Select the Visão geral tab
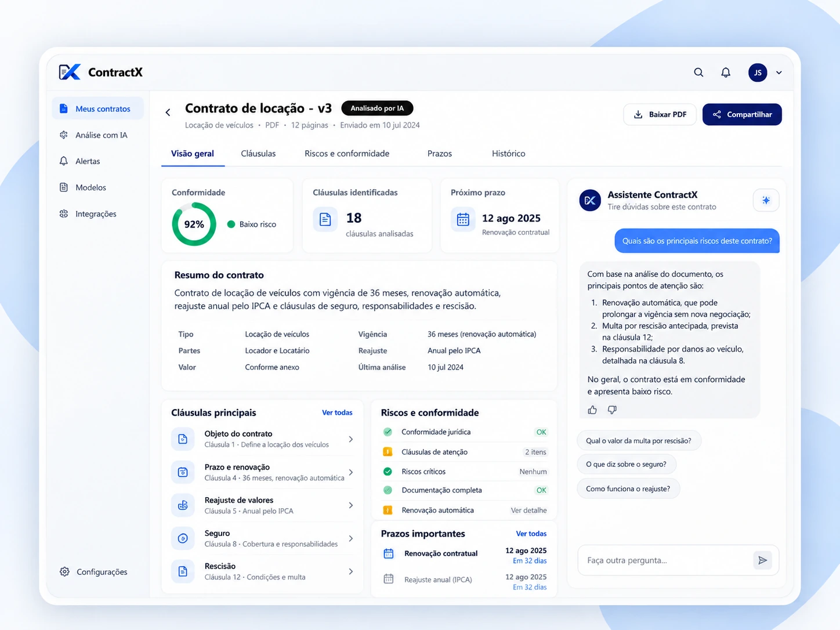Viewport: 840px width, 630px height. click(x=193, y=154)
